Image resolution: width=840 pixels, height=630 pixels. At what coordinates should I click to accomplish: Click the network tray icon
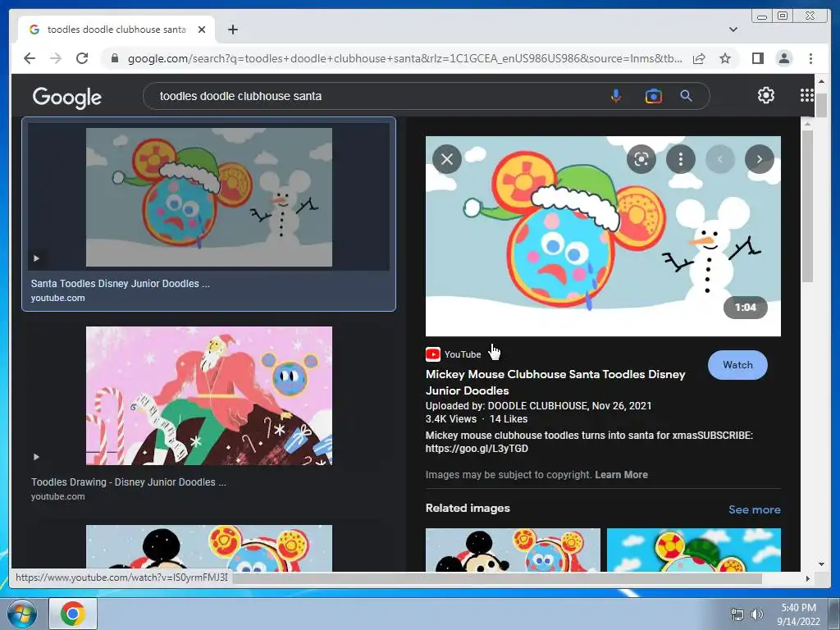[x=737, y=614]
